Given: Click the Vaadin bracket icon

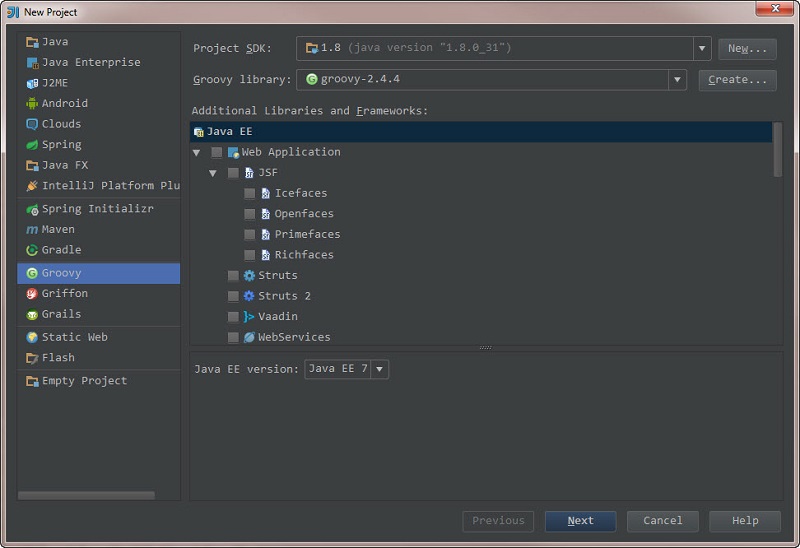Looking at the screenshot, I should 249,317.
